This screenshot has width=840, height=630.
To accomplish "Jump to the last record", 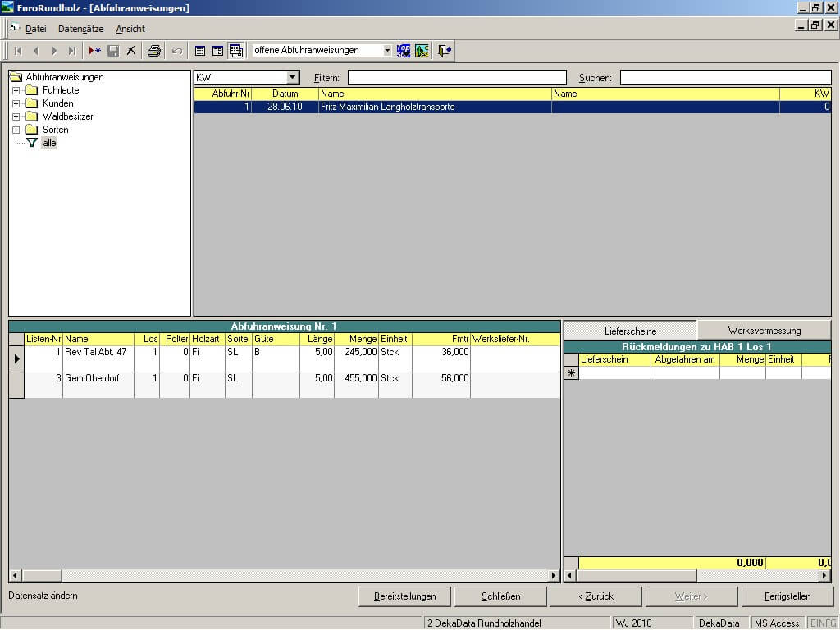I will click(x=72, y=51).
